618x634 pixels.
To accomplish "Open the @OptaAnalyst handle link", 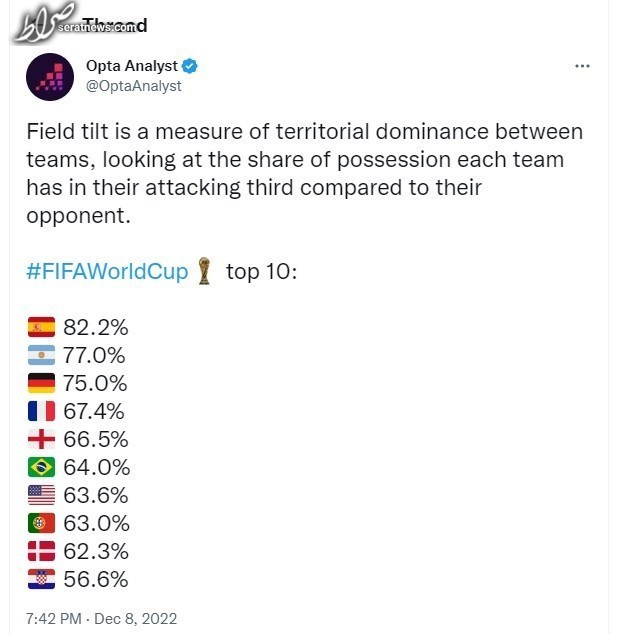I will point(134,86).
